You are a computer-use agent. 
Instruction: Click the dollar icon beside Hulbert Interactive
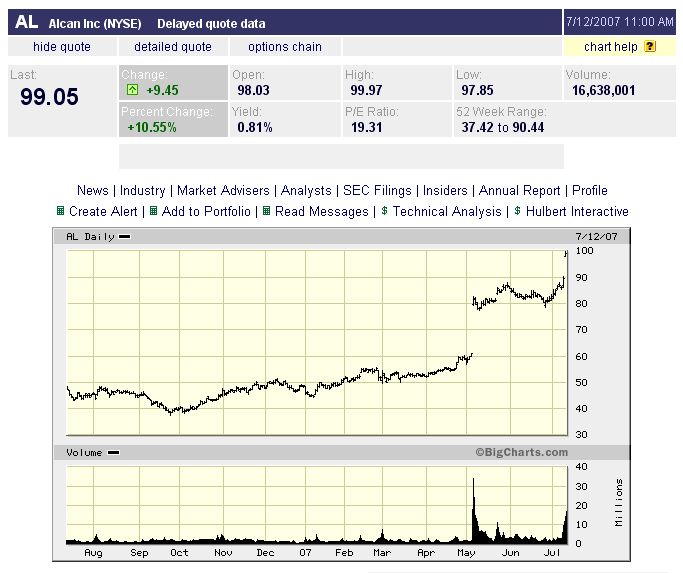(517, 211)
